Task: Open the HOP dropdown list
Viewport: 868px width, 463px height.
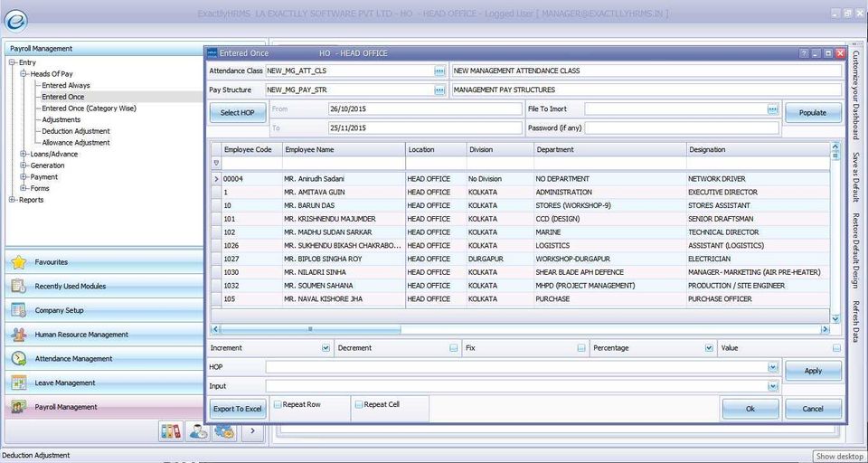Action: pyautogui.click(x=773, y=367)
